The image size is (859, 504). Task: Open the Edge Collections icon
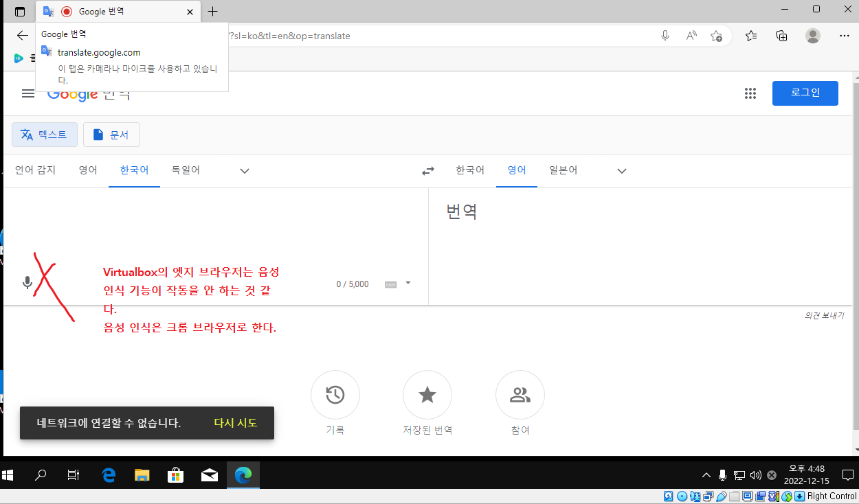[781, 36]
